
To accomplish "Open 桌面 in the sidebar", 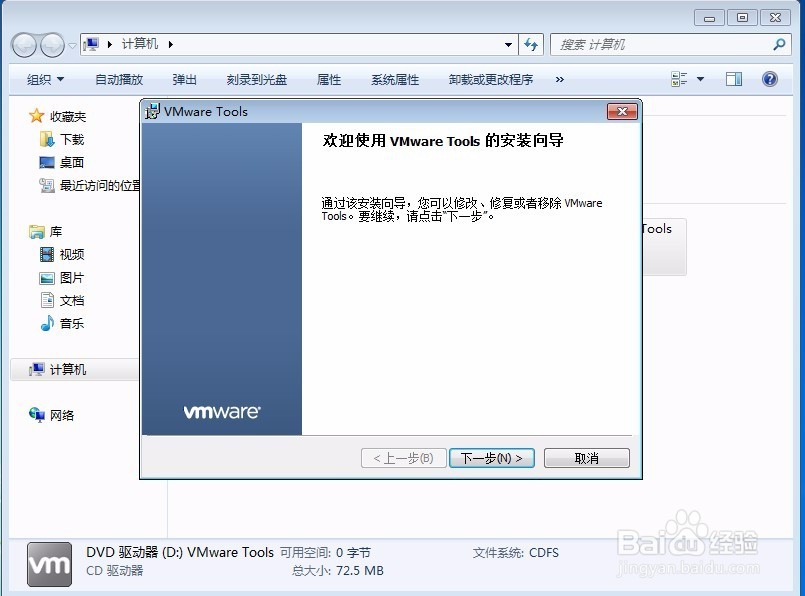I will tap(72, 162).
